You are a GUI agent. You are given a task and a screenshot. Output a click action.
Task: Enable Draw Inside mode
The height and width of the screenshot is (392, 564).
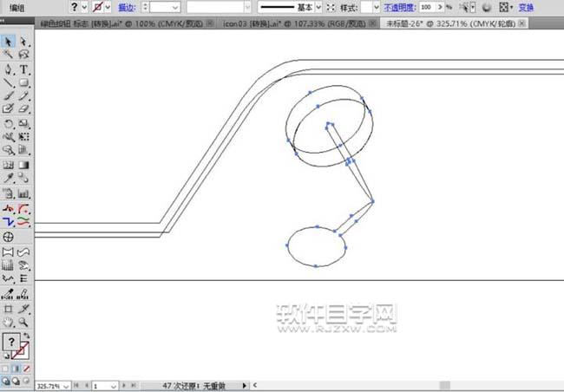tap(26, 381)
